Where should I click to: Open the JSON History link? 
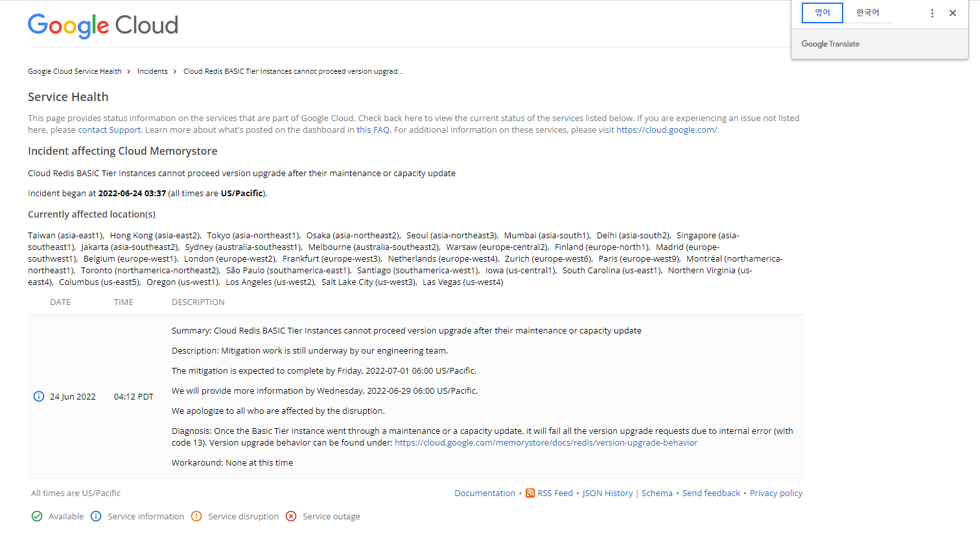coord(607,493)
